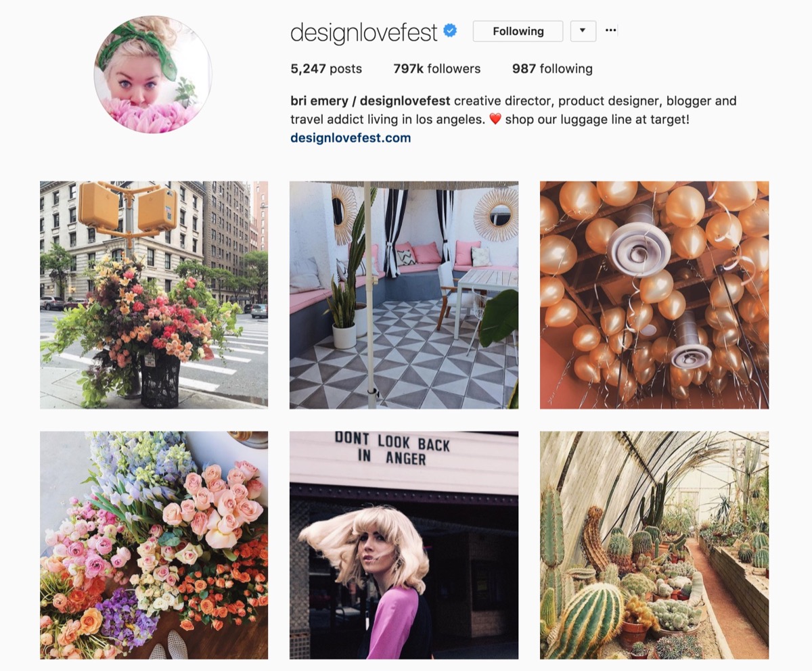
Task: Click the designlovefest username heading
Action: pos(364,32)
